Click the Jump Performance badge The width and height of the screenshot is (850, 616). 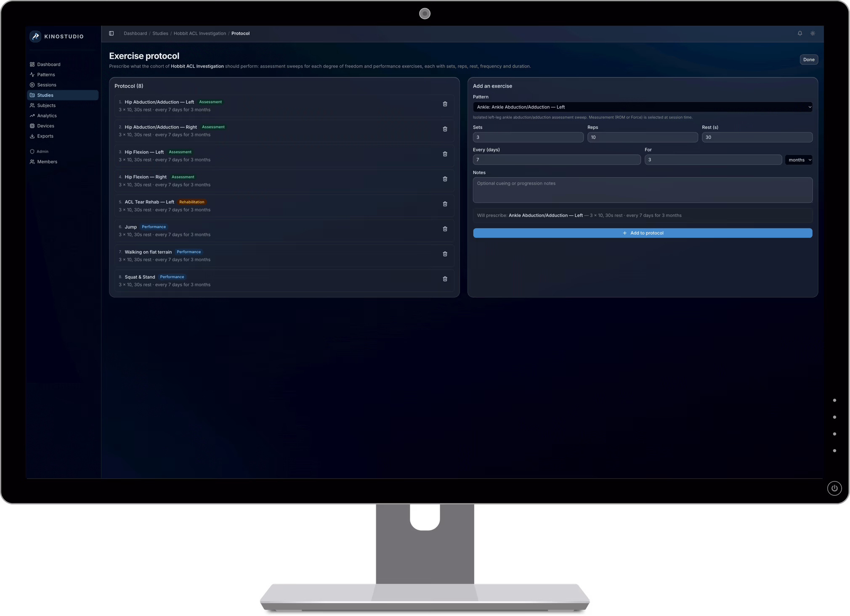pos(154,227)
